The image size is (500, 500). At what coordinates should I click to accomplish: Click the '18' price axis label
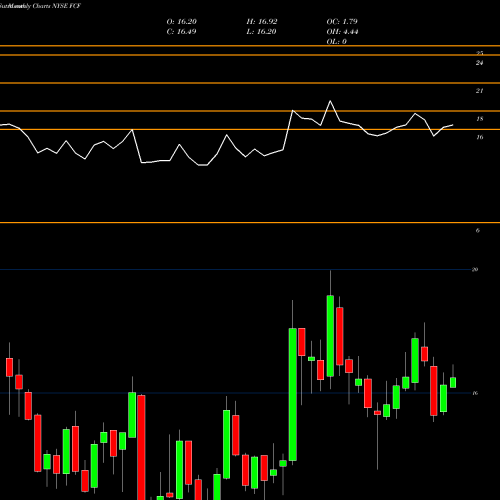click(480, 119)
